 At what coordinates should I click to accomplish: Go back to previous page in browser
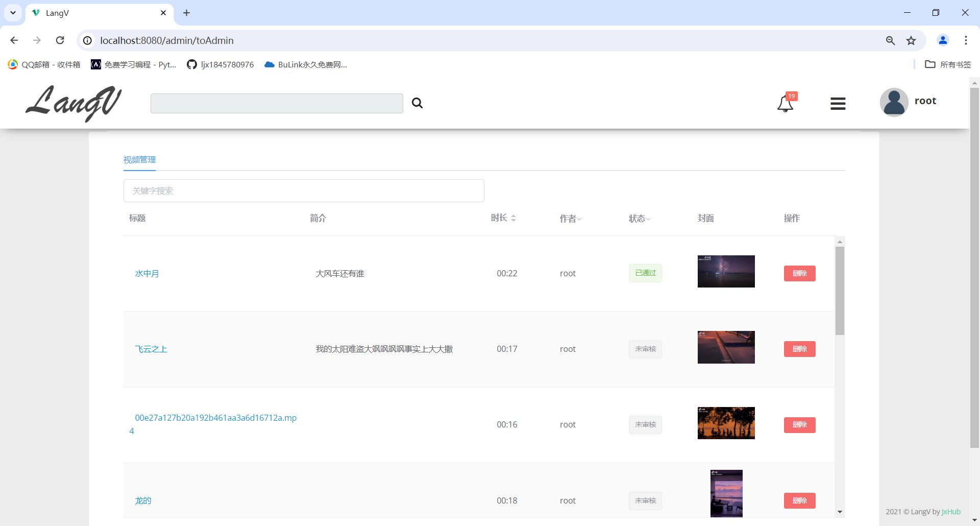[x=14, y=40]
